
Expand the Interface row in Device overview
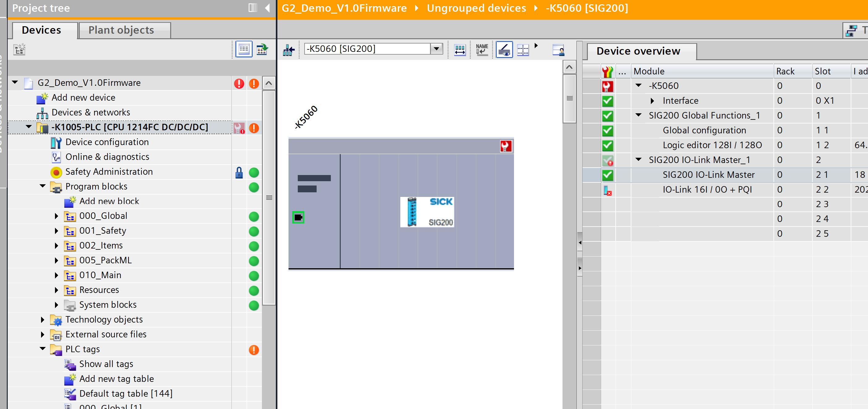[x=652, y=101]
